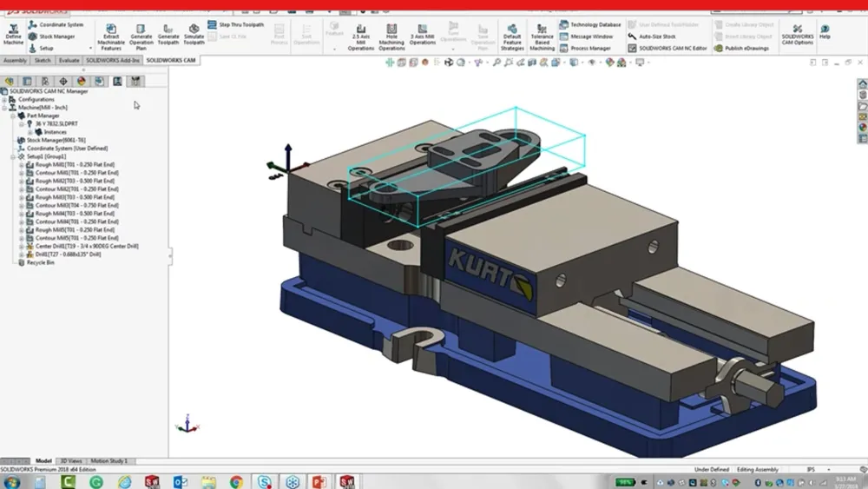Open DimXpertManager tab (crosshair icon)

pos(63,82)
